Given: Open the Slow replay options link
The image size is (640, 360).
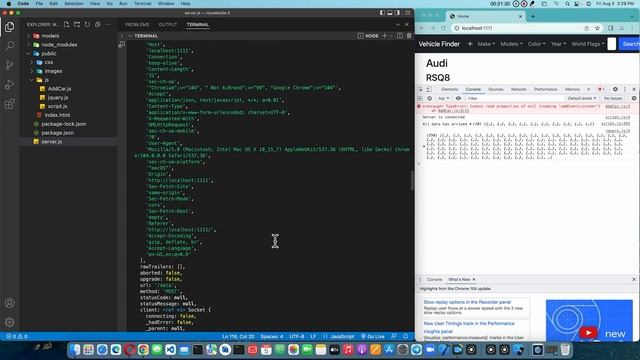Looking at the screenshot, I should [467, 302].
